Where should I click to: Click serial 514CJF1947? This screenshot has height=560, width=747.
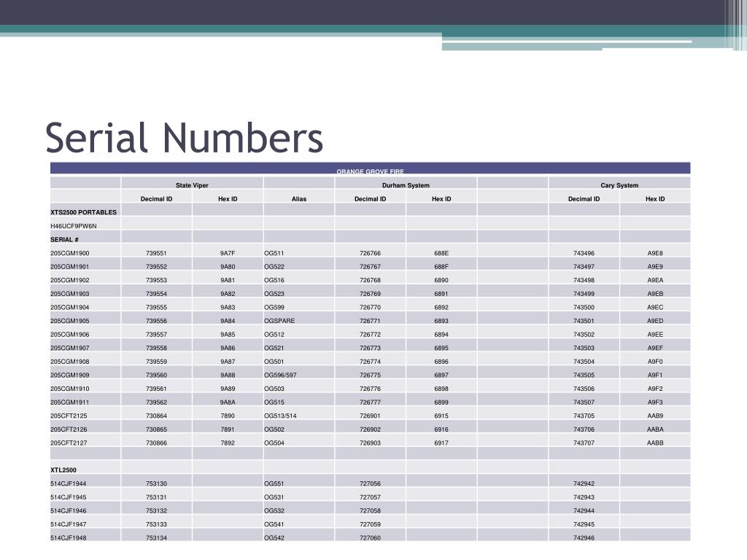pos(68,524)
